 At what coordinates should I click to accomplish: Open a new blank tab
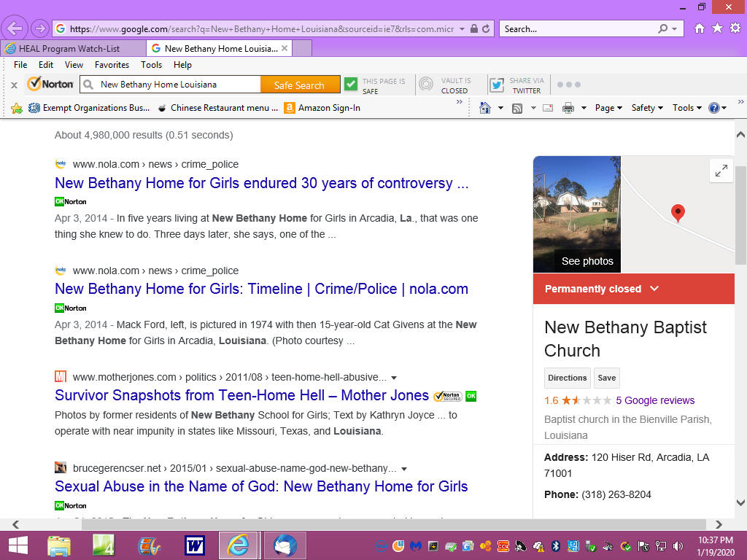click(302, 48)
